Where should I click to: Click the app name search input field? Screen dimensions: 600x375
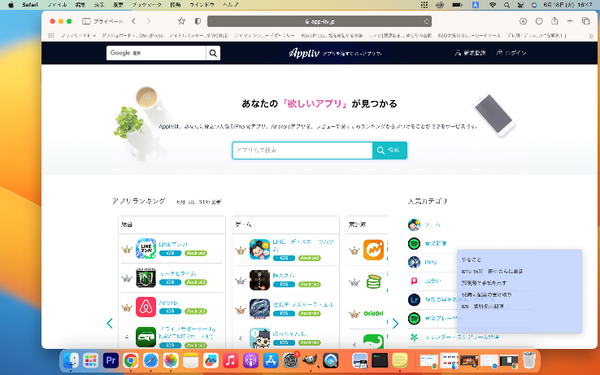[302, 150]
